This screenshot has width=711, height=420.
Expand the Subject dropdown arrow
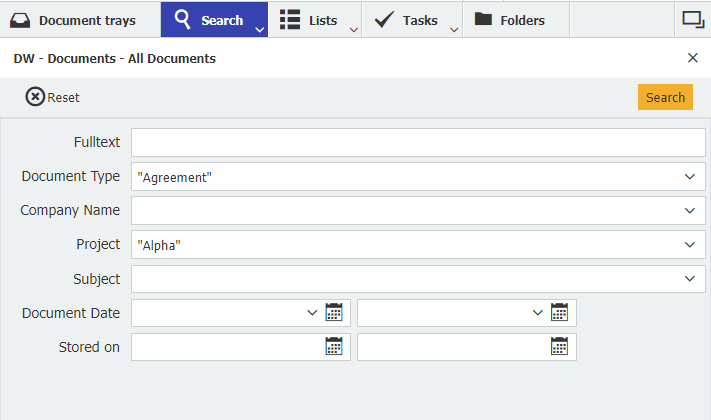point(689,279)
